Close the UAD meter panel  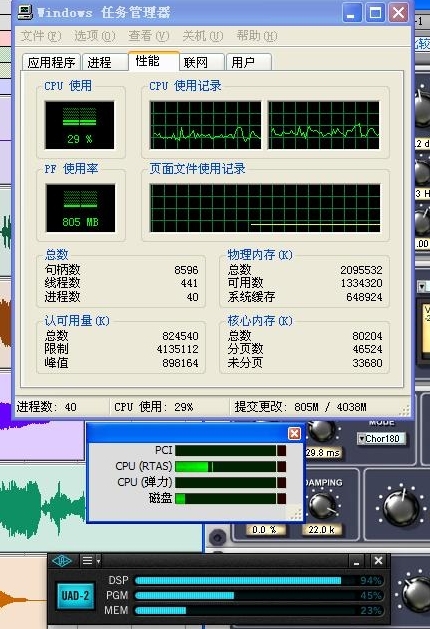tap(378, 561)
